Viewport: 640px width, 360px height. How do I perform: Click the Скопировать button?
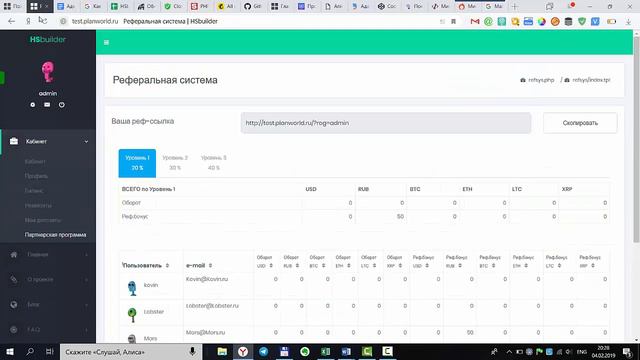(580, 123)
